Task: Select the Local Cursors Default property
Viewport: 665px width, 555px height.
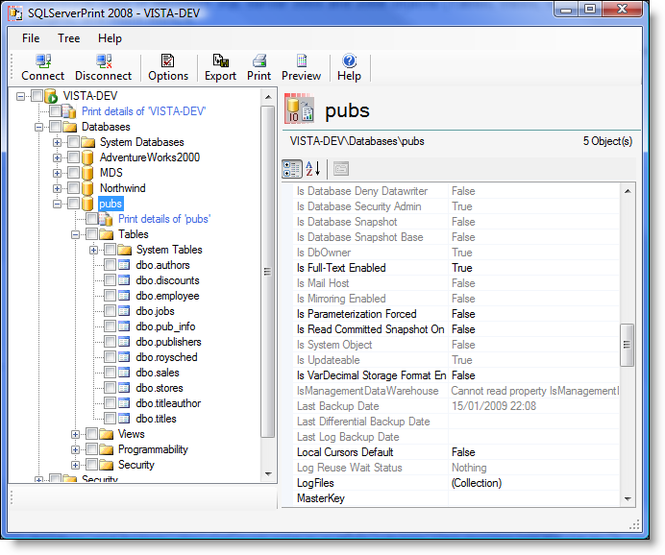Action: coord(457,452)
